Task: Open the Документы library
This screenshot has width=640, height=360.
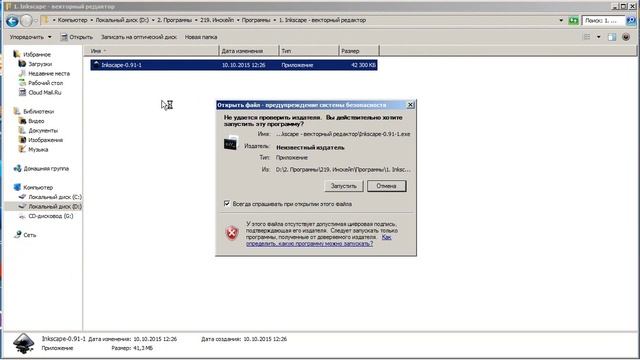Action: pos(43,131)
